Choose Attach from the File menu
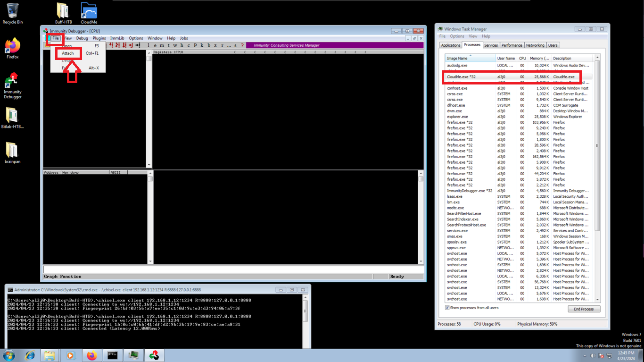644x362 pixels. coord(68,53)
